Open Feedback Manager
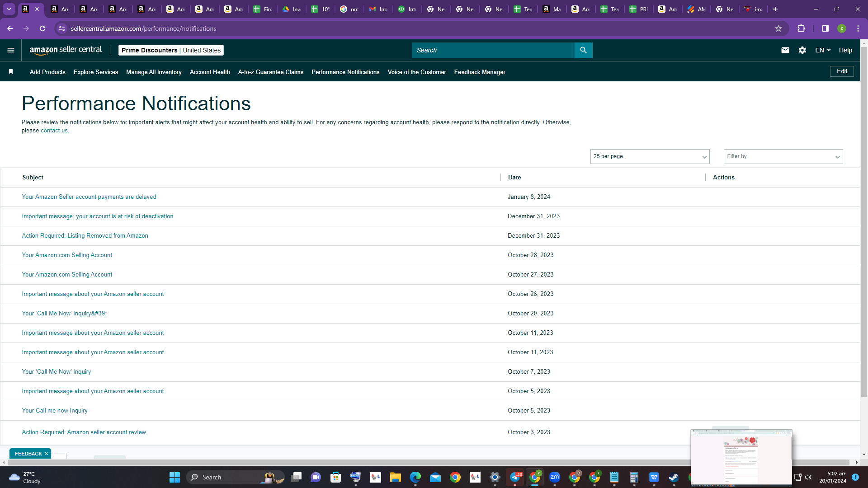The height and width of the screenshot is (488, 868). [x=480, y=72]
